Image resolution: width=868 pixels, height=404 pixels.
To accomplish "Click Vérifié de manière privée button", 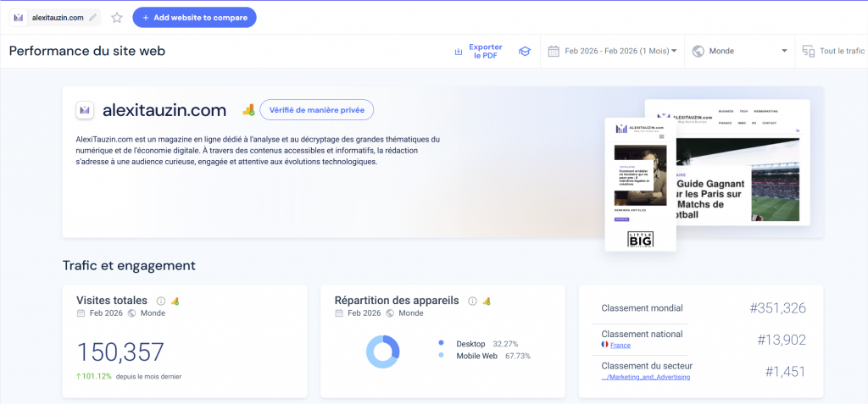I will point(317,109).
